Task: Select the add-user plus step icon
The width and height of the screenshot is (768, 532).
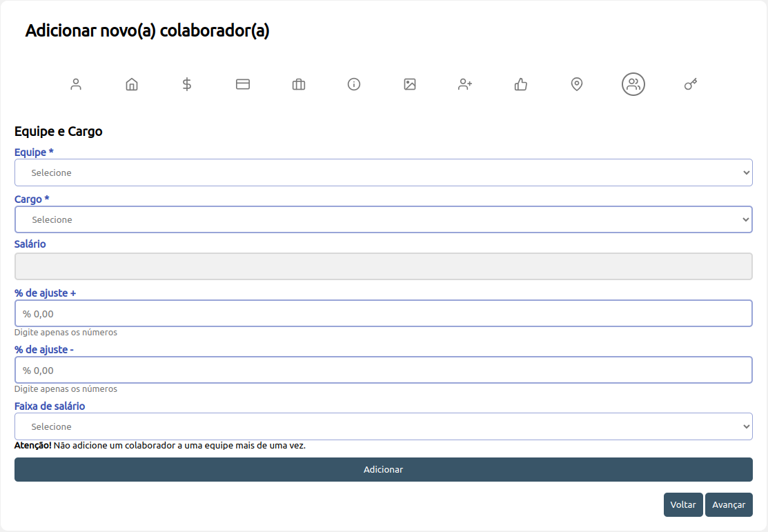Action: (x=465, y=84)
